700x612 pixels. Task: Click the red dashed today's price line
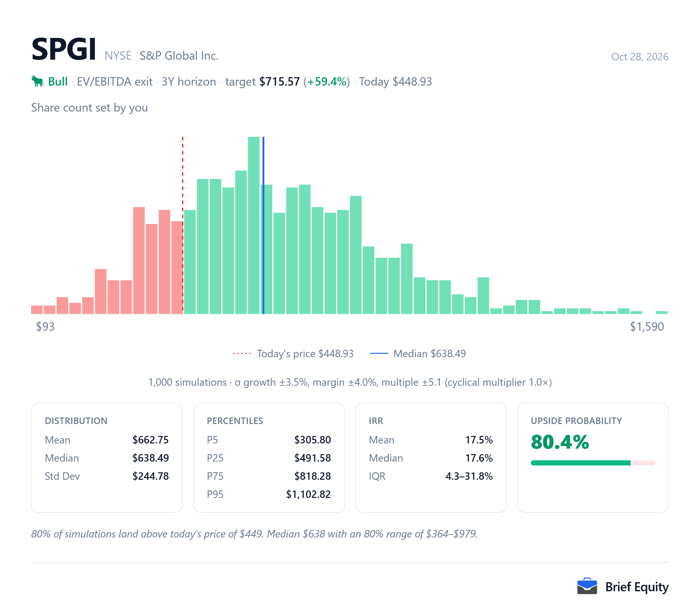tap(183, 225)
